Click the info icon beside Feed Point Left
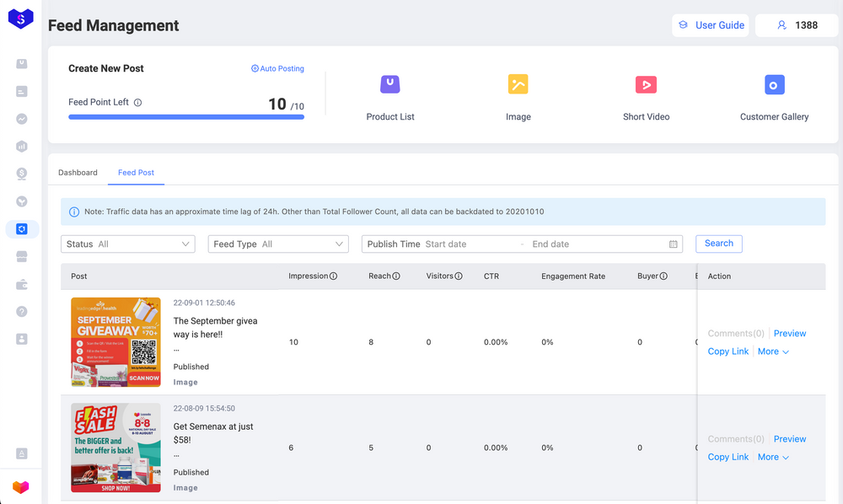Image resolution: width=843 pixels, height=504 pixels. point(138,103)
